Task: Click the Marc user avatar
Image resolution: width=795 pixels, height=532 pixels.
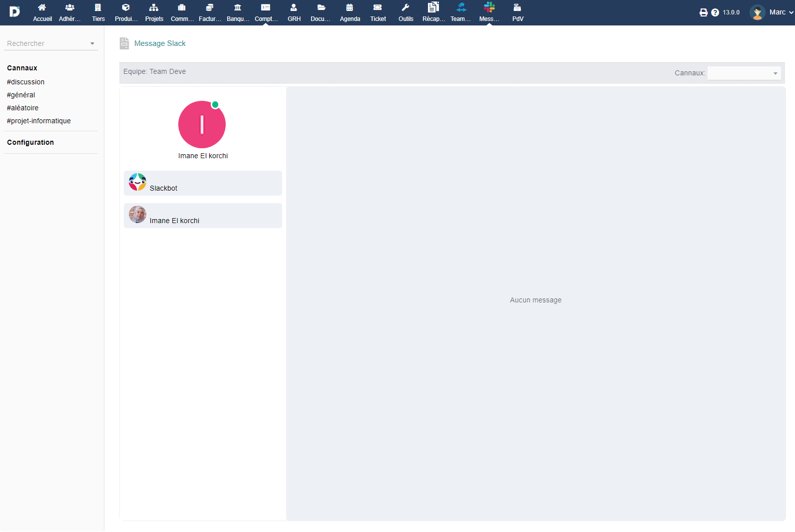Action: pos(757,12)
